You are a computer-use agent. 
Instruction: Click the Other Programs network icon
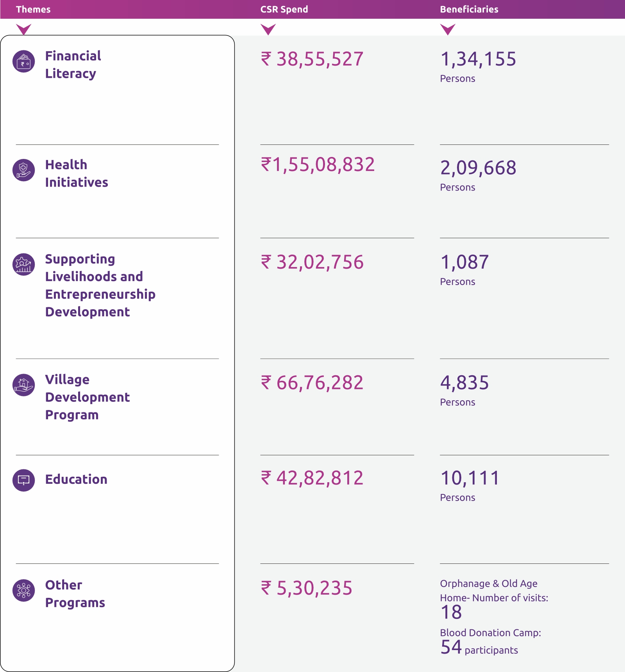click(x=24, y=590)
